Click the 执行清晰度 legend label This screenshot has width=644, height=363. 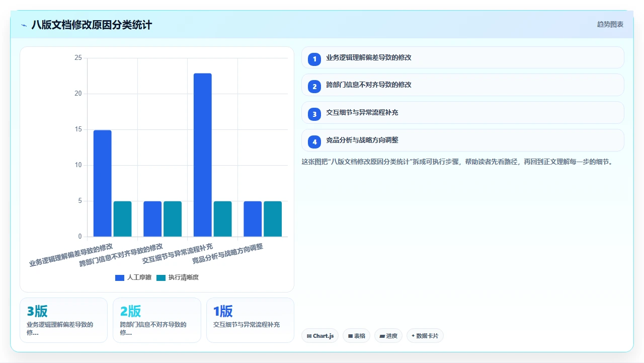click(x=184, y=277)
